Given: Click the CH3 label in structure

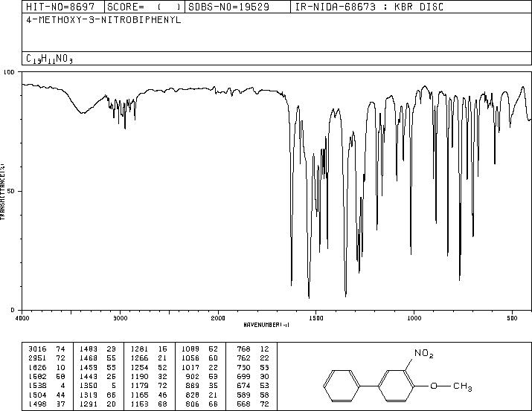Looking at the screenshot, I should (x=463, y=386).
